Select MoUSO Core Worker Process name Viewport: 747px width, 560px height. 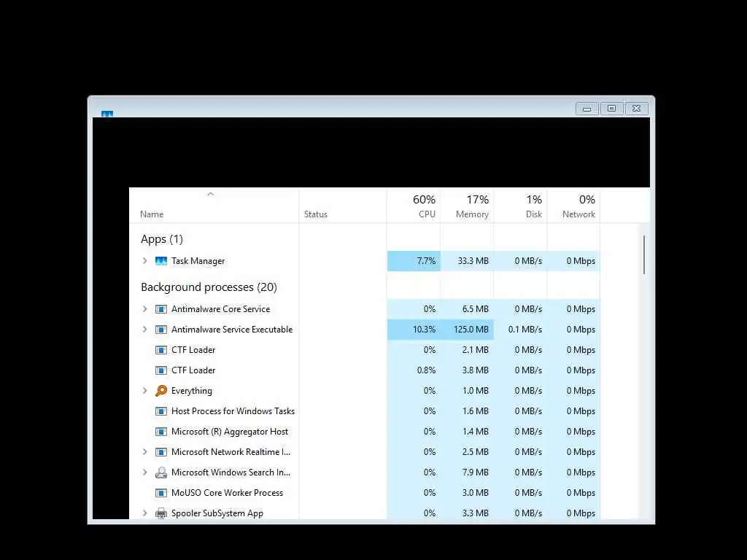(x=228, y=493)
